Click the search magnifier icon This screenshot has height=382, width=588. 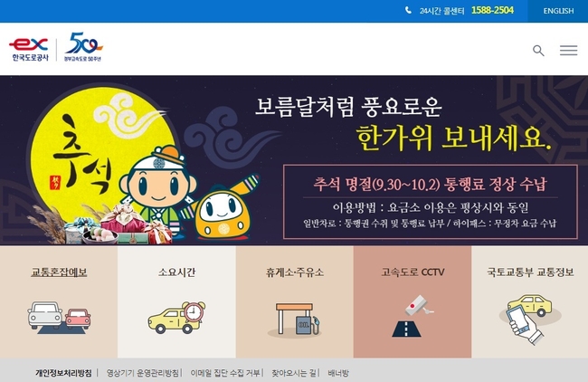[x=538, y=51]
